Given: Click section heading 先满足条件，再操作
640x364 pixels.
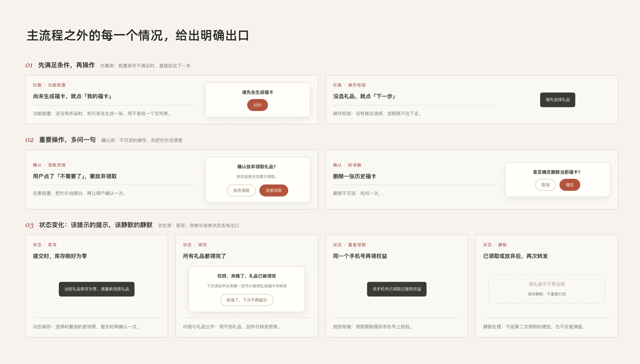Looking at the screenshot, I should click(x=66, y=65).
